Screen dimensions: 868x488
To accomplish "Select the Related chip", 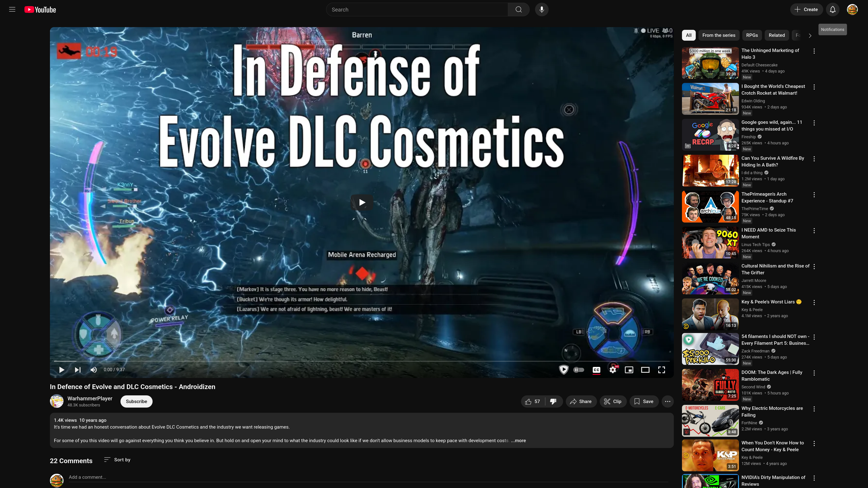I will (777, 35).
